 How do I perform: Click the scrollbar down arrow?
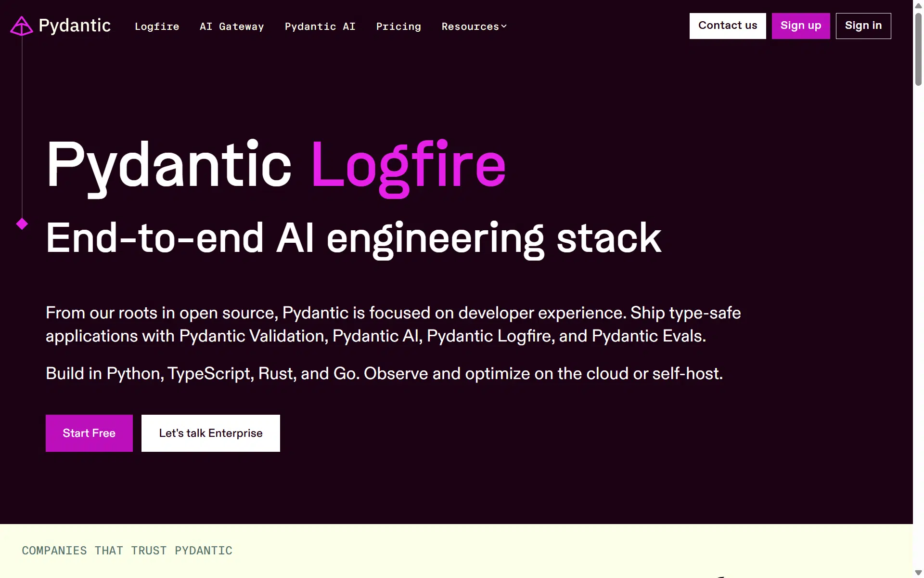918,573
